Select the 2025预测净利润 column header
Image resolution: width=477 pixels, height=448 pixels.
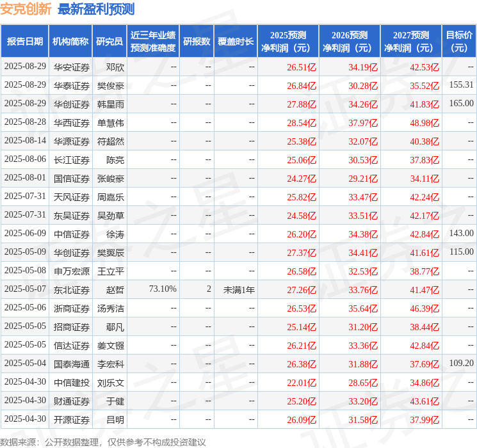pos(288,42)
